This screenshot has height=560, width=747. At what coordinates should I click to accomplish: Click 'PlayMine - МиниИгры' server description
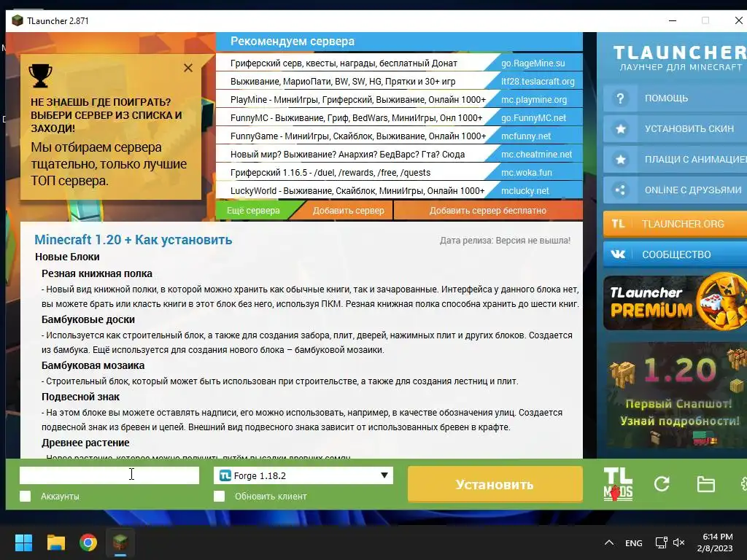coord(357,99)
